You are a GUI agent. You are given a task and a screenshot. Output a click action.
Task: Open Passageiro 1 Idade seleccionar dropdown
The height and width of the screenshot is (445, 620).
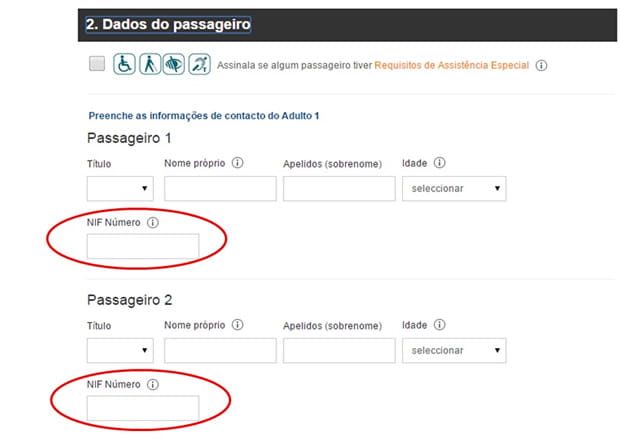pos(453,188)
